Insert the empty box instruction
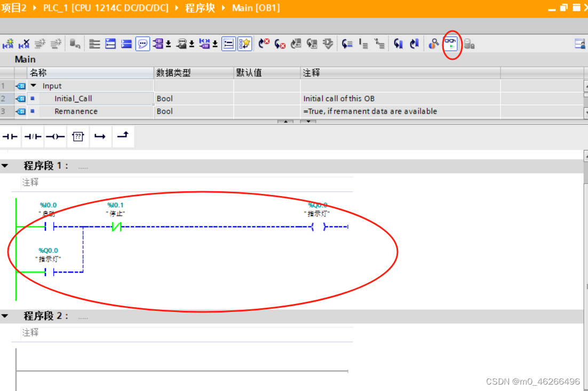588x391 pixels. click(78, 136)
